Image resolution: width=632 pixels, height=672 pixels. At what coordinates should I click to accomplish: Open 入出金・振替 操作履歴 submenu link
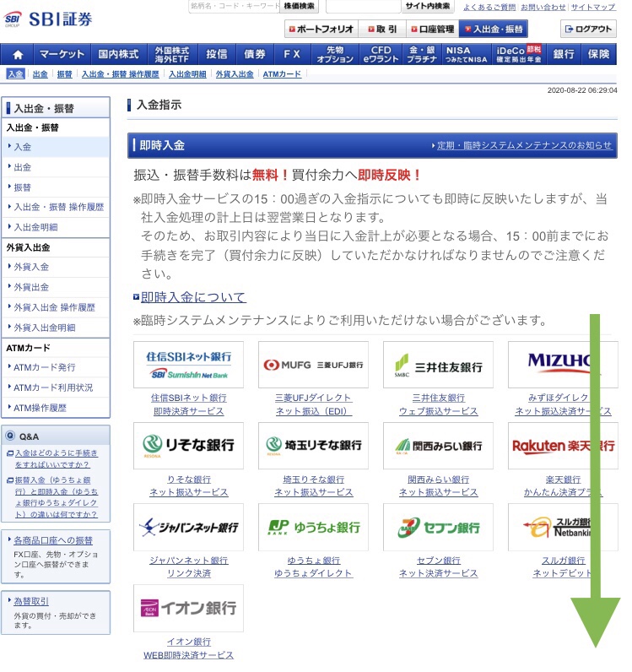[121, 74]
